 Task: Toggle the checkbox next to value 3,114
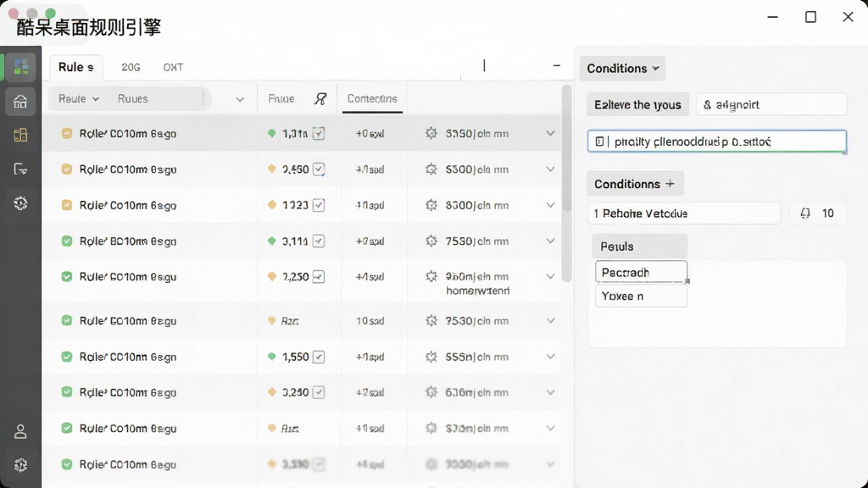tap(319, 241)
